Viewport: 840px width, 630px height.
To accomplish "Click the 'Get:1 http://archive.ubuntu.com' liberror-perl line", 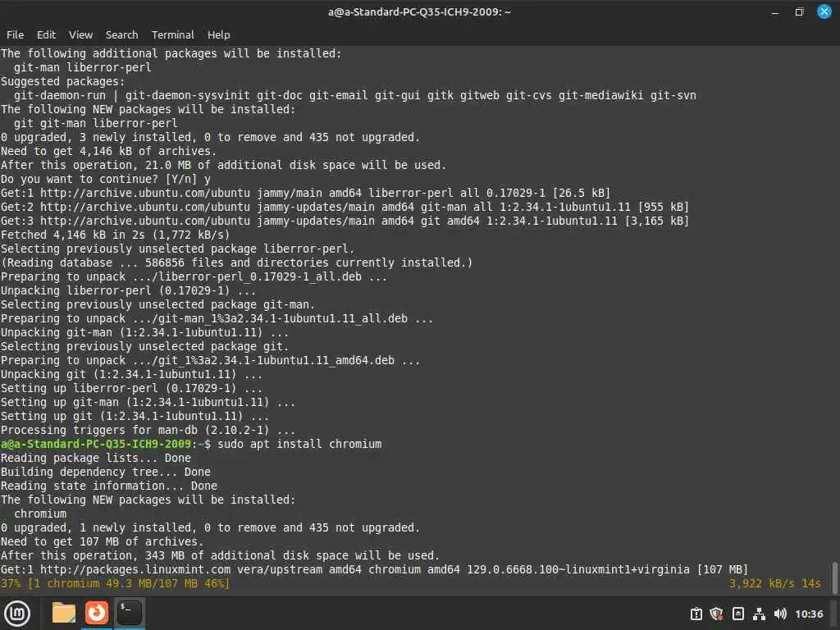I will point(305,193).
